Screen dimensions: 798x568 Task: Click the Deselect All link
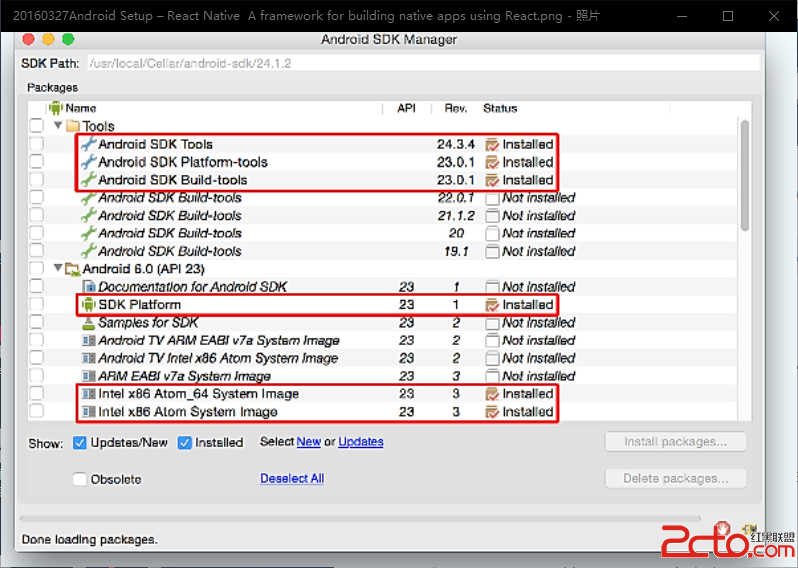[x=292, y=478]
